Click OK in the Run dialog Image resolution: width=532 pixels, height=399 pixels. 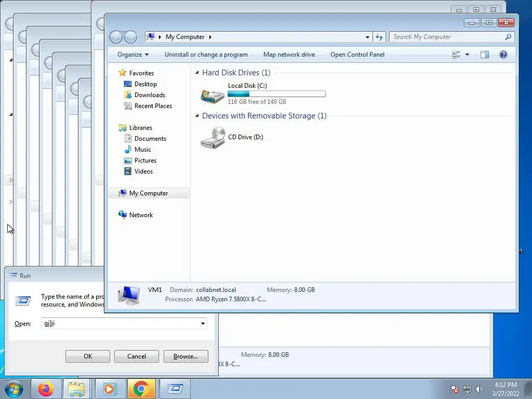click(87, 356)
